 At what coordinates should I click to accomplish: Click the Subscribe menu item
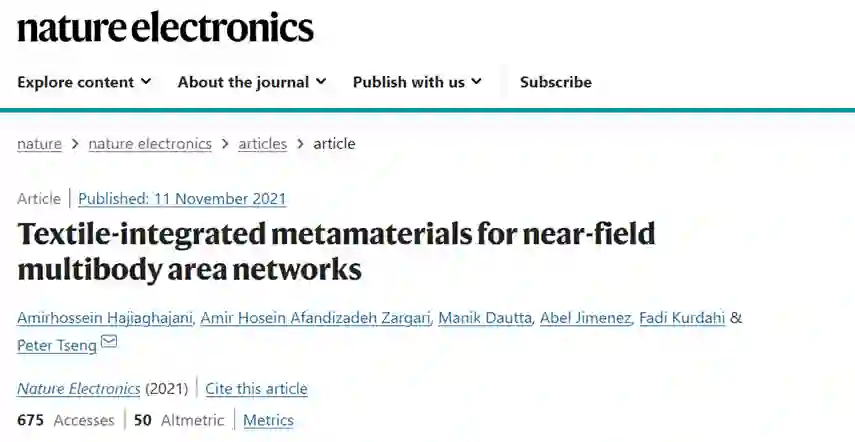click(x=555, y=82)
